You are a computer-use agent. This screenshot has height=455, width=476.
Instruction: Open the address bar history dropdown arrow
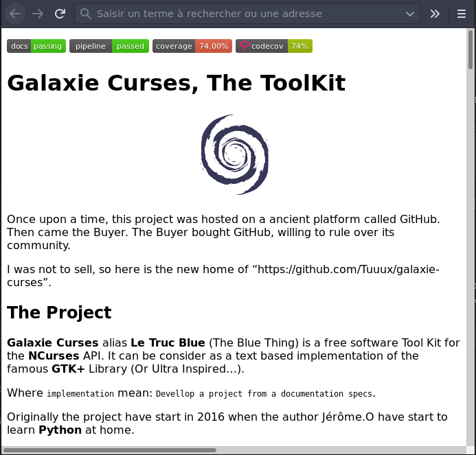pyautogui.click(x=410, y=14)
